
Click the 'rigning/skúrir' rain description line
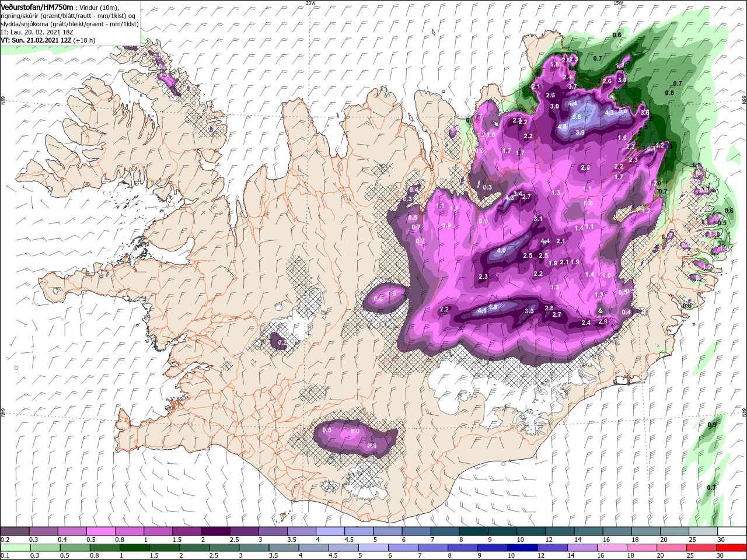point(69,16)
